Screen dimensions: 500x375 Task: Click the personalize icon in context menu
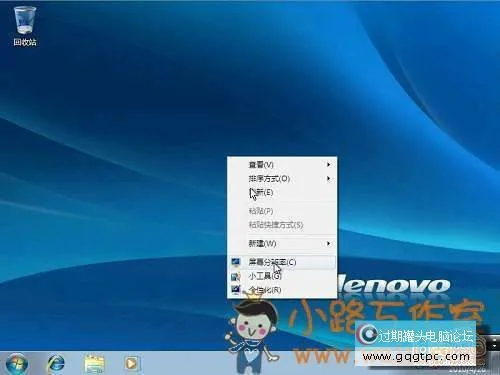coord(236,290)
